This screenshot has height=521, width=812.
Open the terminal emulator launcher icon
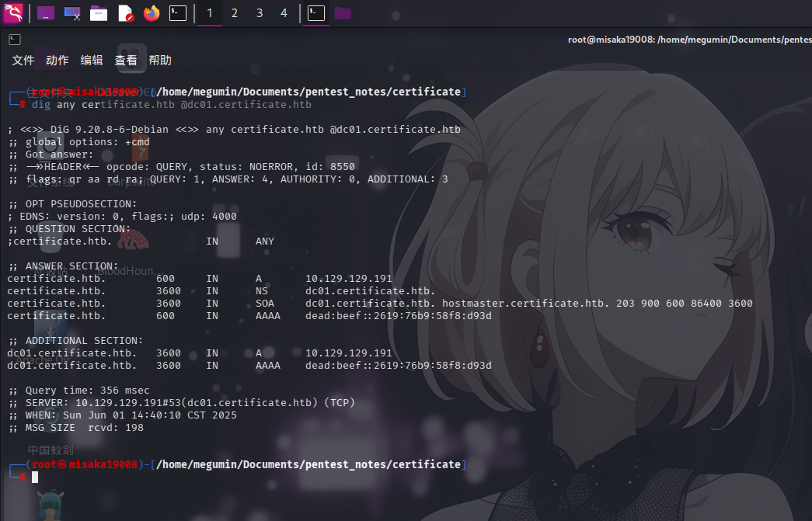point(178,13)
